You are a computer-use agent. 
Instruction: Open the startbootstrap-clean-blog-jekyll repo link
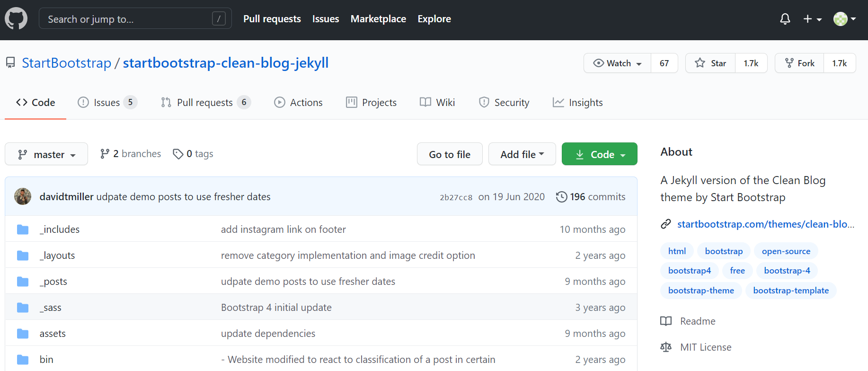(226, 62)
